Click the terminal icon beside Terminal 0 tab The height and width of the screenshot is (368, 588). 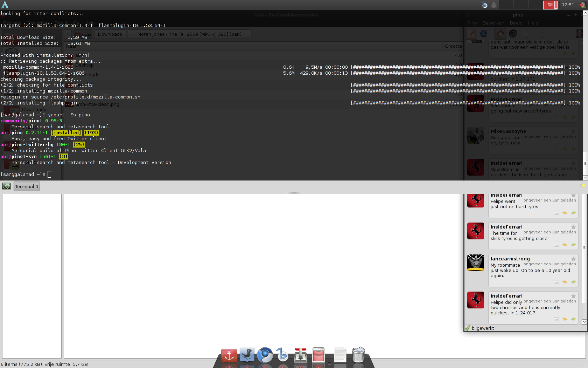(6, 186)
